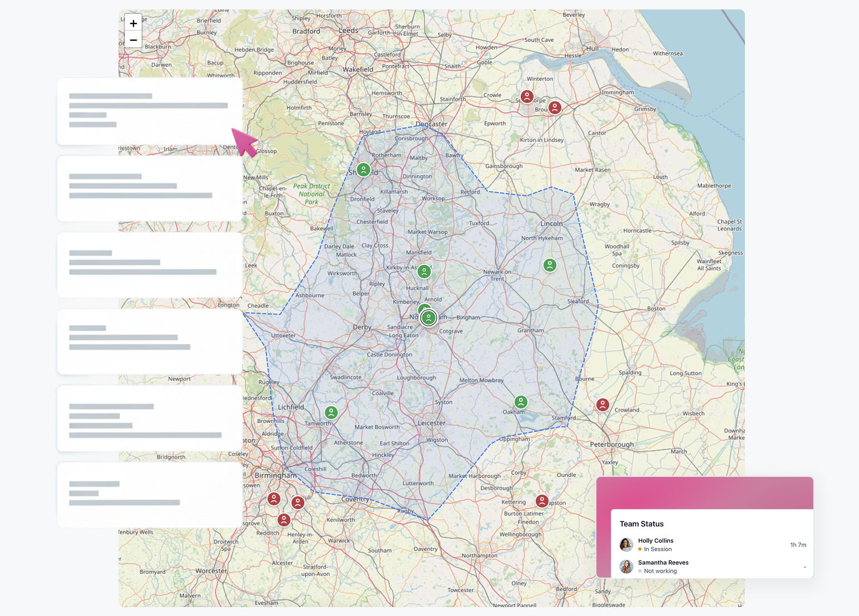Select the red marker near Coventry
859x616 pixels.
(x=298, y=502)
